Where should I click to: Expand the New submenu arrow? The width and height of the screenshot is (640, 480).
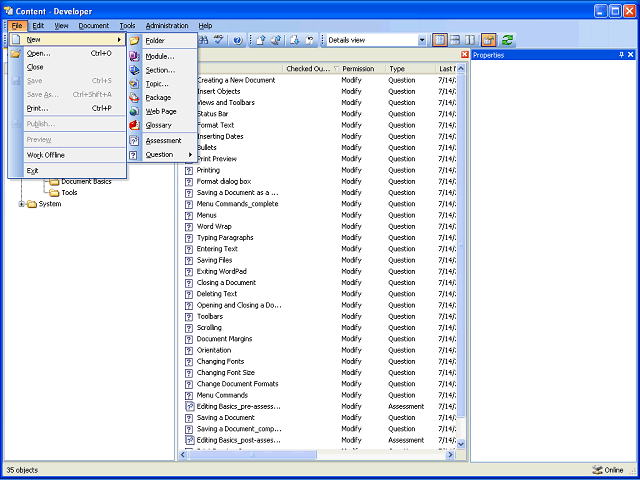[x=119, y=40]
